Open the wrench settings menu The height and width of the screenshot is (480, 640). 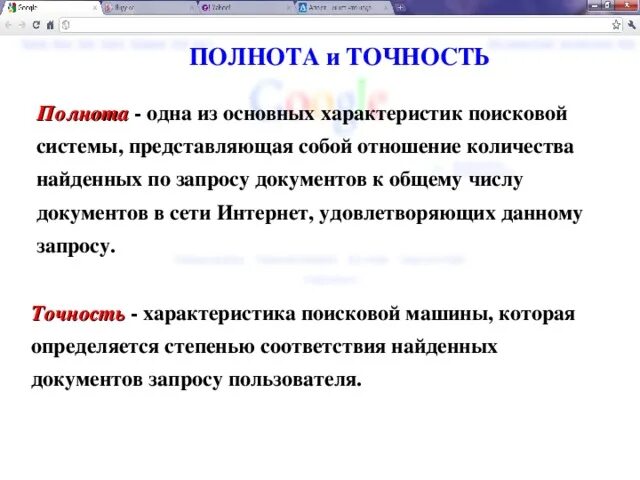pyautogui.click(x=631, y=25)
